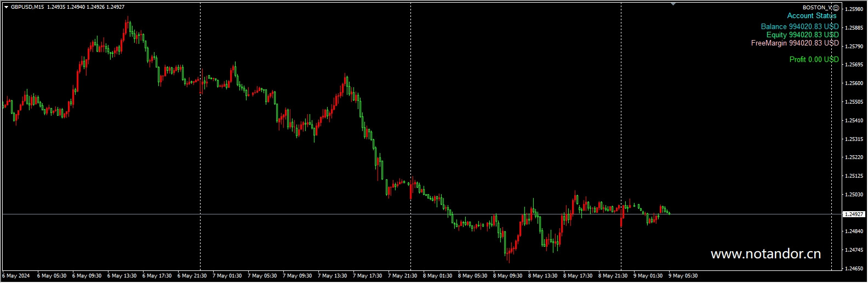Click the chart shift triangle marker at top
868x283 pixels.
pos(673,4)
